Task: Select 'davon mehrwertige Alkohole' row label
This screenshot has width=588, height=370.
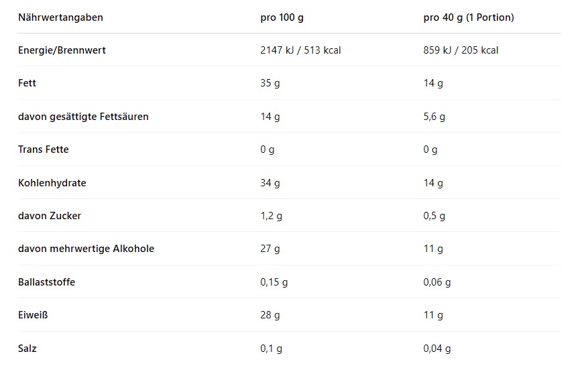Action: 86,249
